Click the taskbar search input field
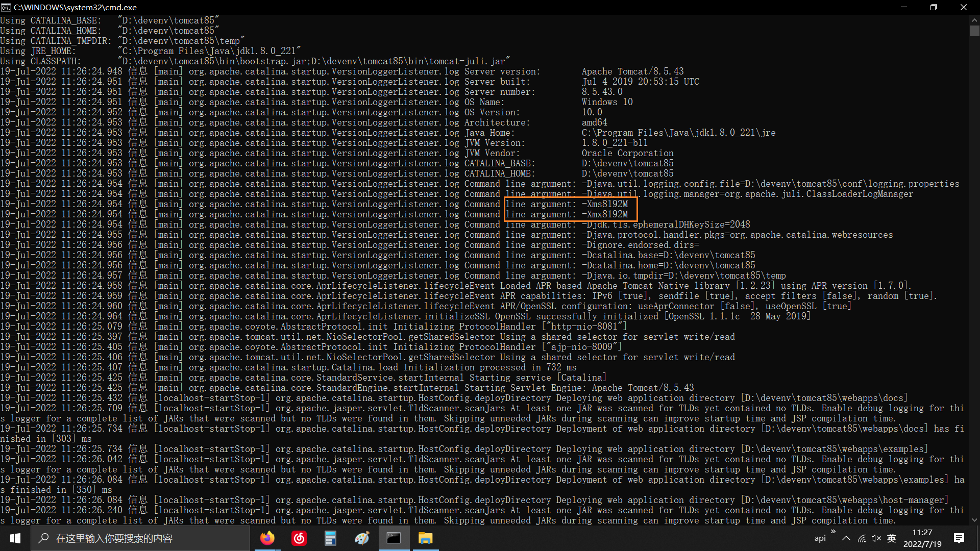 pyautogui.click(x=140, y=538)
